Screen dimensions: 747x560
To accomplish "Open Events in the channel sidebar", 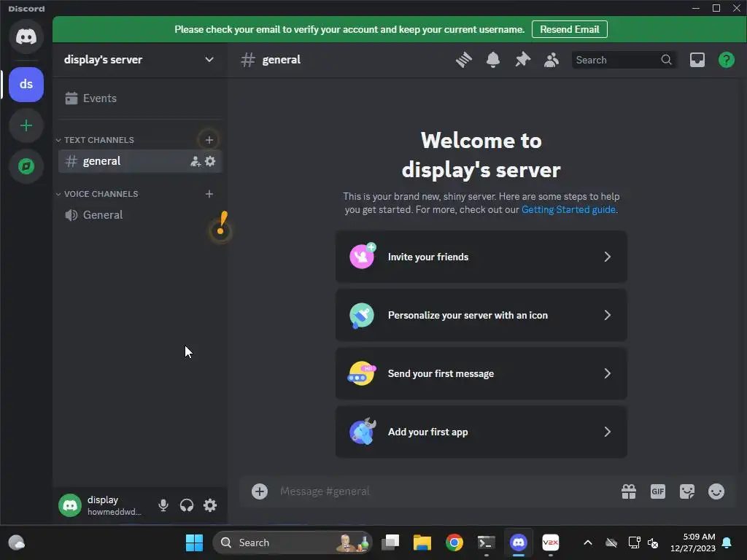I will (139, 98).
